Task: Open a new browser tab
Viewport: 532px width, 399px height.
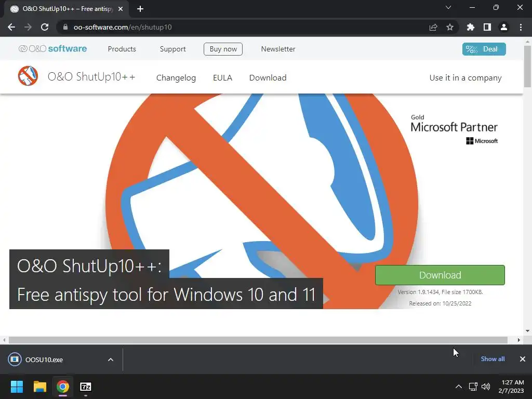Action: point(140,9)
